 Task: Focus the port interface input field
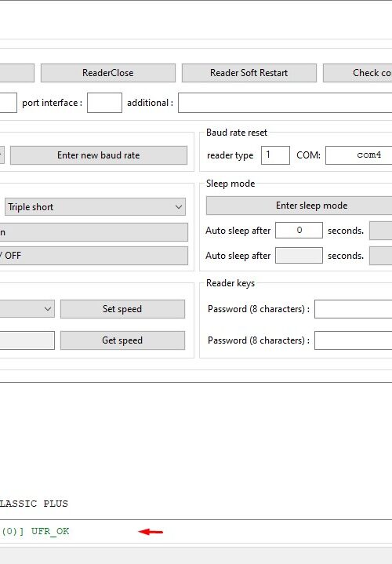click(x=104, y=103)
